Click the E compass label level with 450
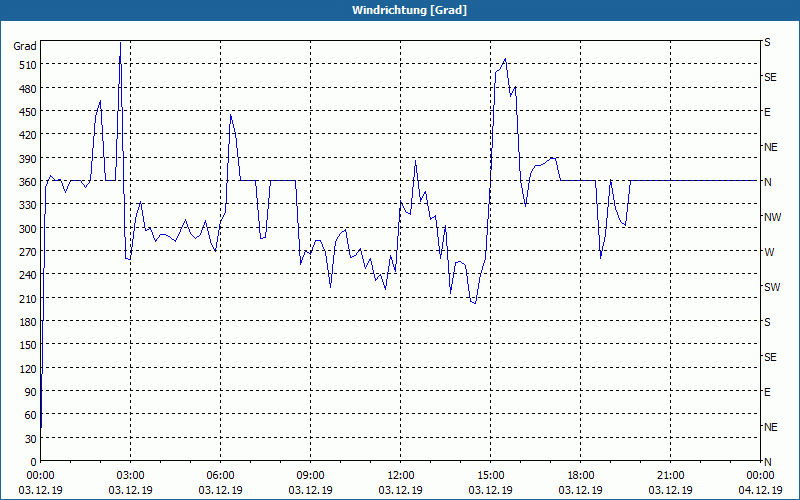Screen dimensions: 800x500 click(x=767, y=112)
